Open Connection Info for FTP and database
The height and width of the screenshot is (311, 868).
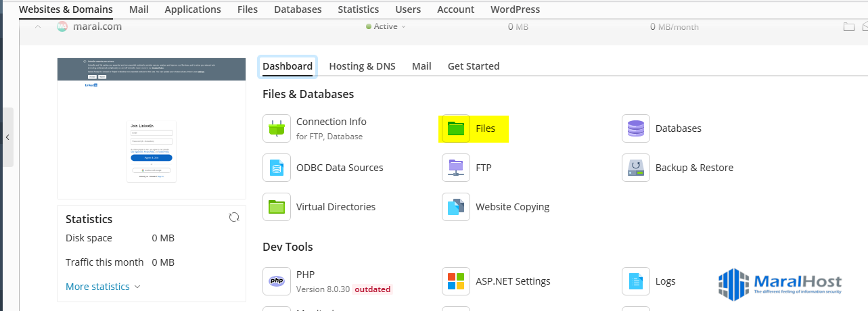point(277,128)
